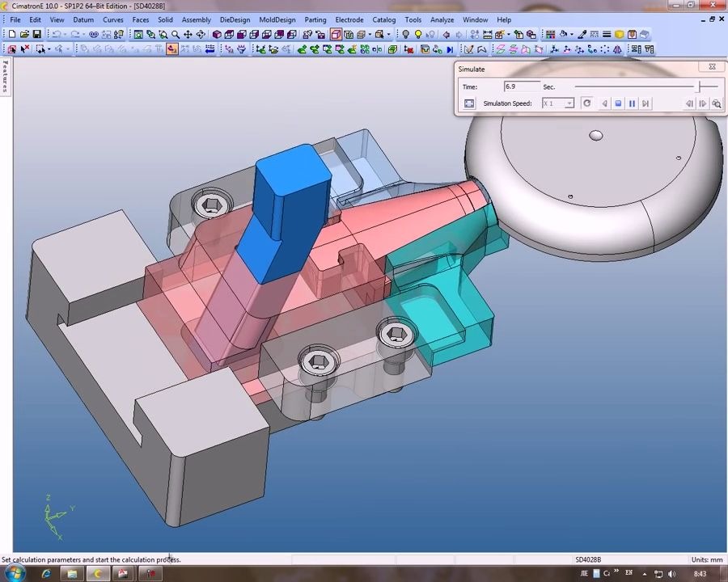The width and height of the screenshot is (728, 582).
Task: Pause the simulation playback
Action: 632,103
